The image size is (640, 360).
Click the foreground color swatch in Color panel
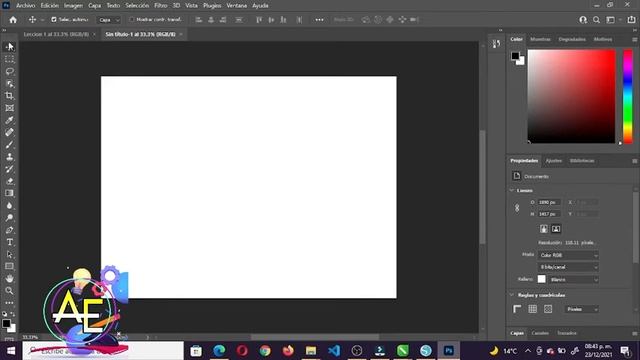515,56
